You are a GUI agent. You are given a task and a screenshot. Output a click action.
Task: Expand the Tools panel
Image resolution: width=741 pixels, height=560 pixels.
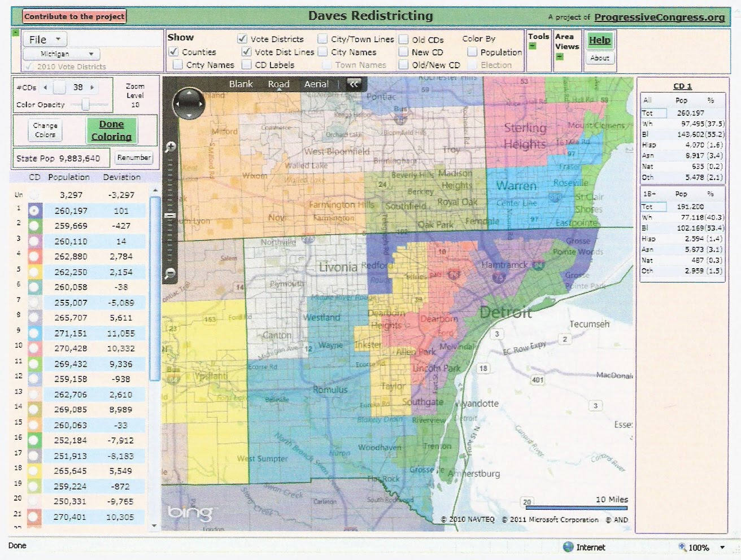(532, 46)
